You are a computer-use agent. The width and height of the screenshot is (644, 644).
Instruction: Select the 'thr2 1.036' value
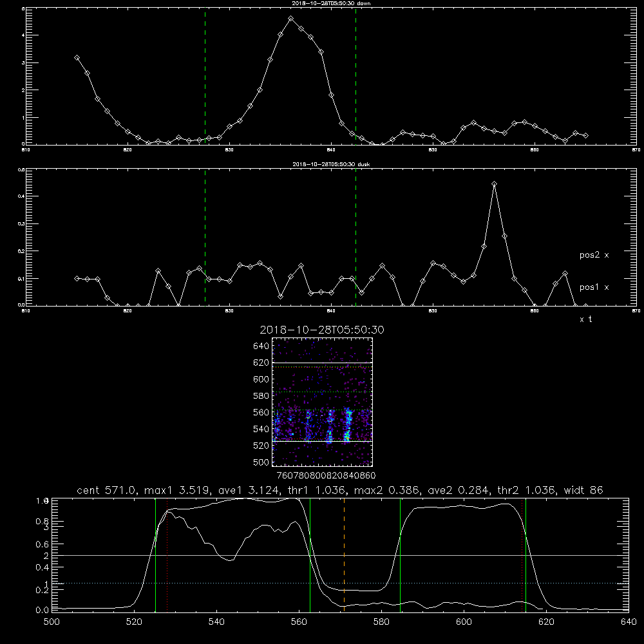tap(527, 490)
